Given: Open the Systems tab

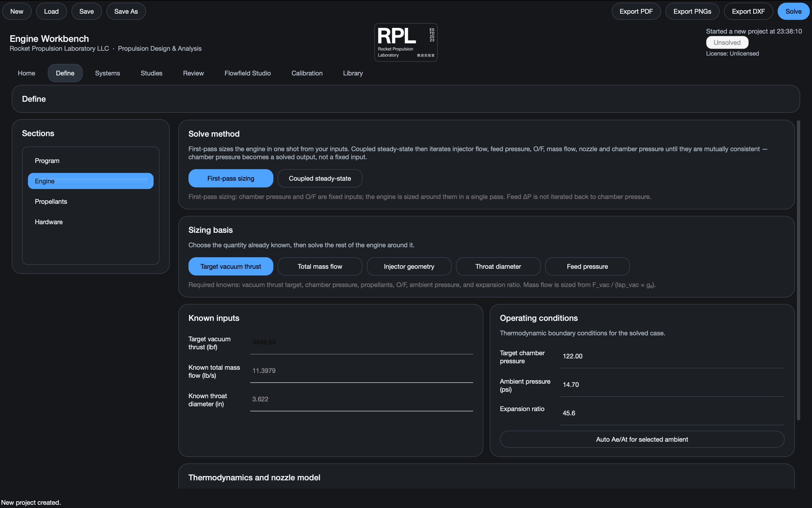Looking at the screenshot, I should pos(107,73).
